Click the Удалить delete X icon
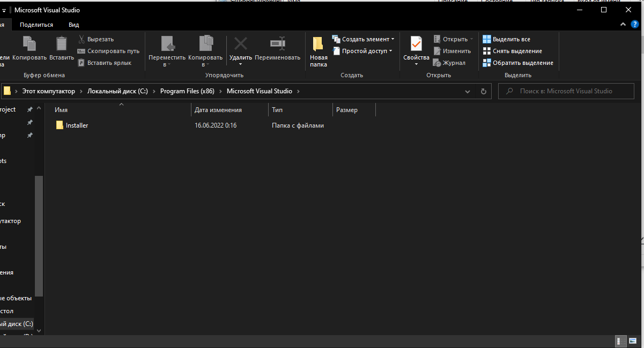 coord(241,43)
